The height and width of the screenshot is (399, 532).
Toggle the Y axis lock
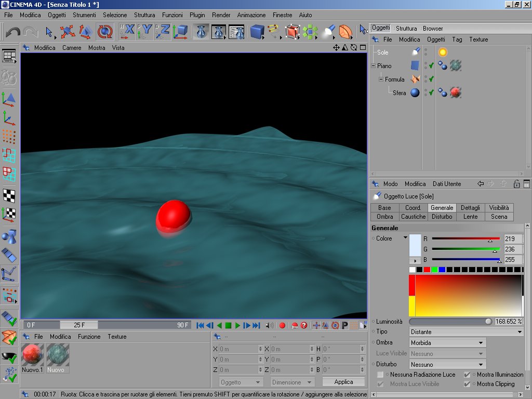[144, 32]
